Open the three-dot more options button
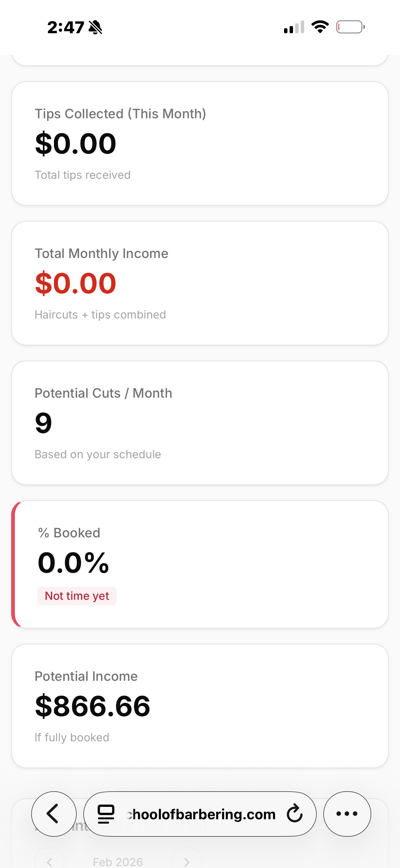 click(347, 813)
